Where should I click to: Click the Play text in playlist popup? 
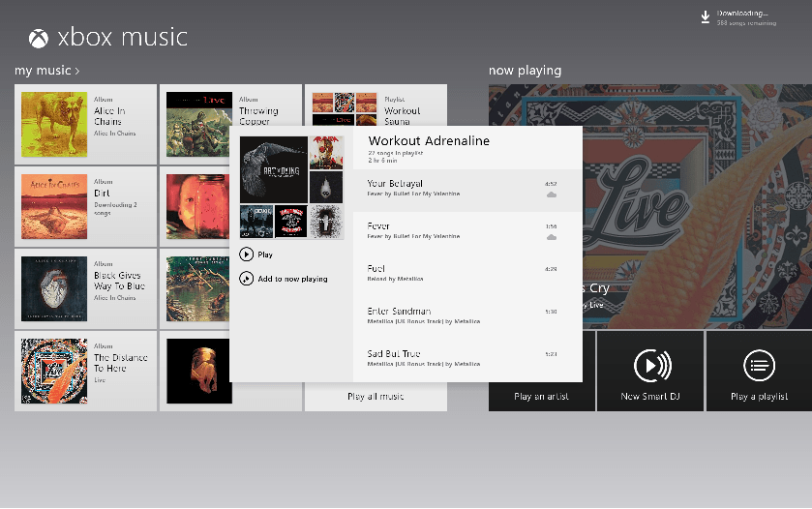[265, 254]
